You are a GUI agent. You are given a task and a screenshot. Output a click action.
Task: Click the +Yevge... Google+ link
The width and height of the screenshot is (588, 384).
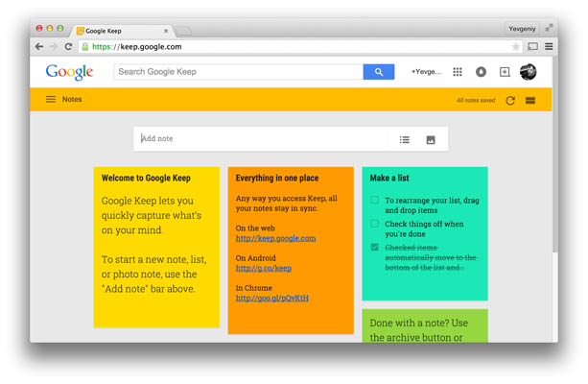point(426,72)
